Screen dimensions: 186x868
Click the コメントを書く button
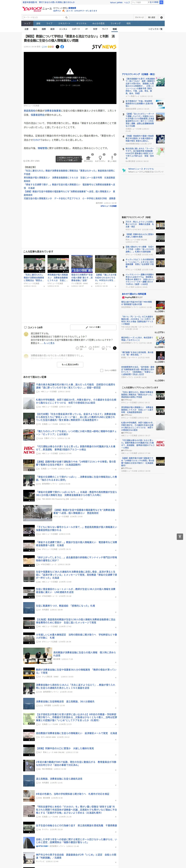[x=93, y=327]
